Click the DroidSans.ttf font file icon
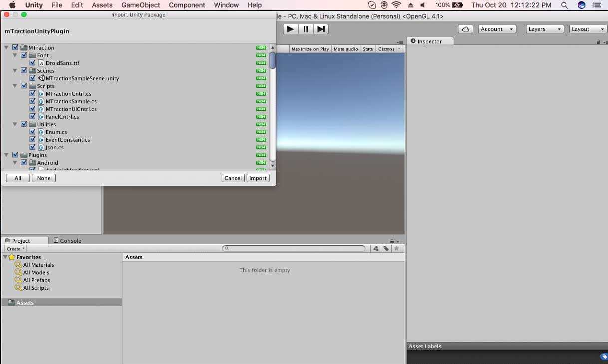608x364 pixels. coord(41,63)
